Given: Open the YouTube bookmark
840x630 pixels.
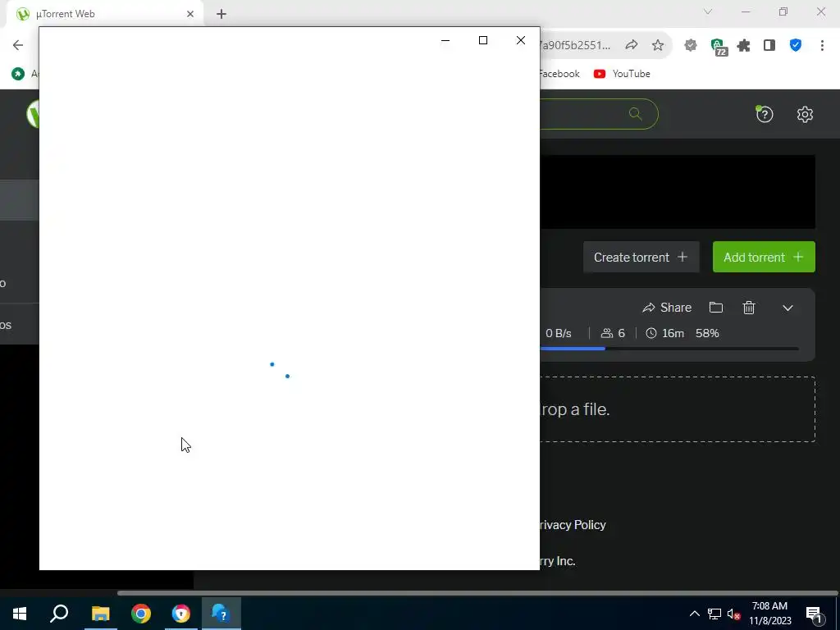Looking at the screenshot, I should [x=622, y=74].
